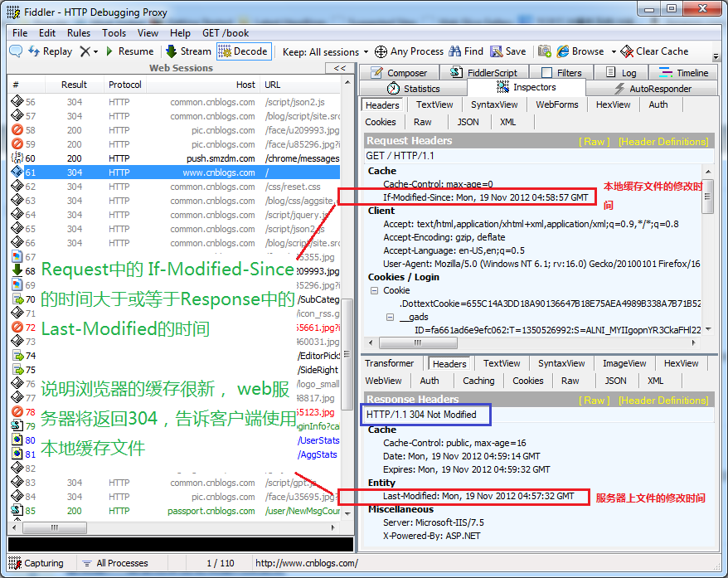Click the comment bubble icon in toolbar
The width and height of the screenshot is (728, 578).
[x=16, y=51]
